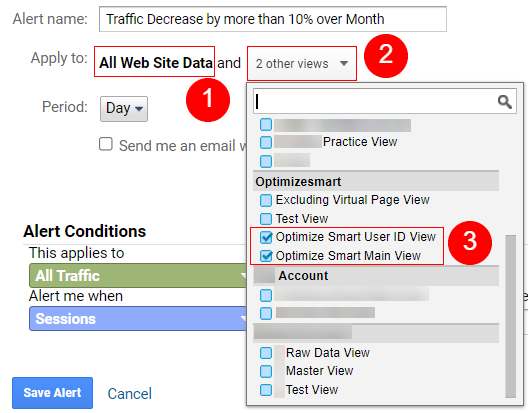Click the Save Alert button
This screenshot has height=413, width=528.
[x=53, y=393]
